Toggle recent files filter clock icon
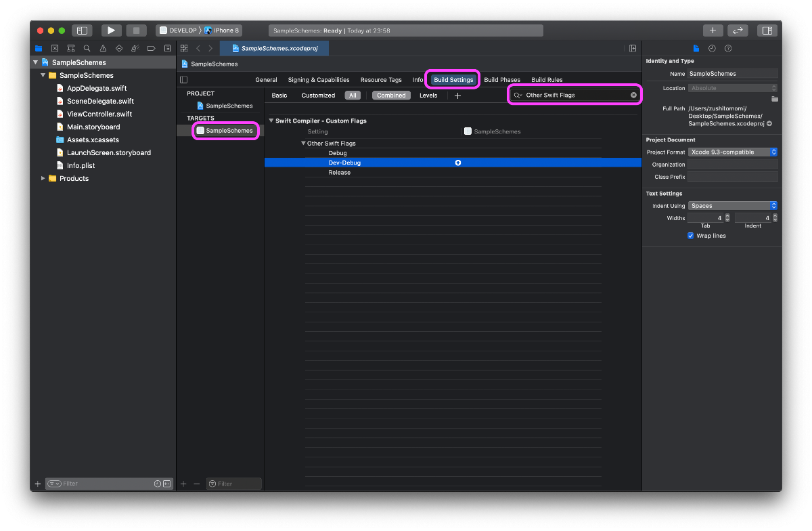This screenshot has width=812, height=531. coord(158,484)
